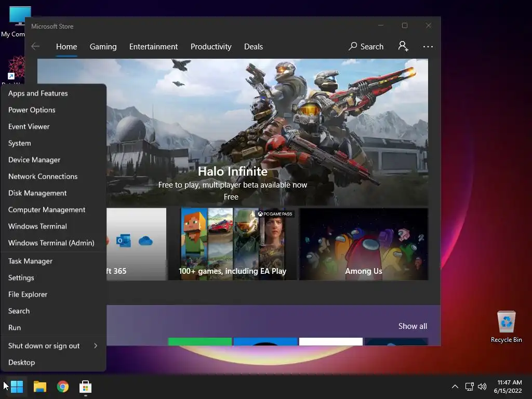Minimize the Microsoft Store window
The image size is (532, 399).
tap(381, 25)
